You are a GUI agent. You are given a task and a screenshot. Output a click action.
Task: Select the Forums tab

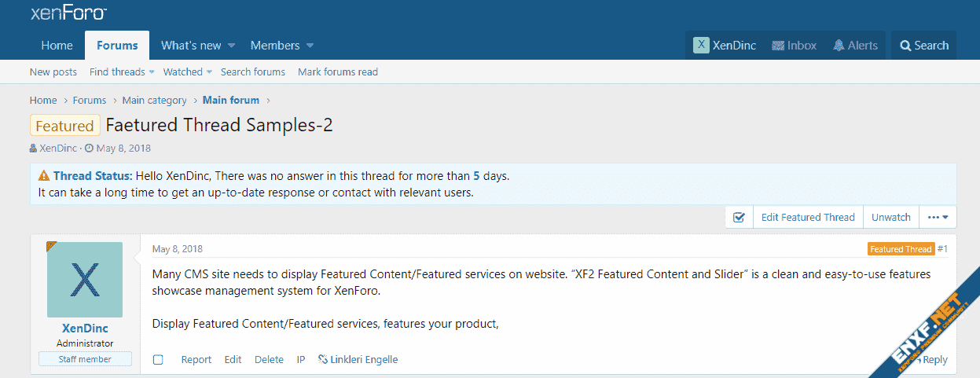click(x=117, y=46)
